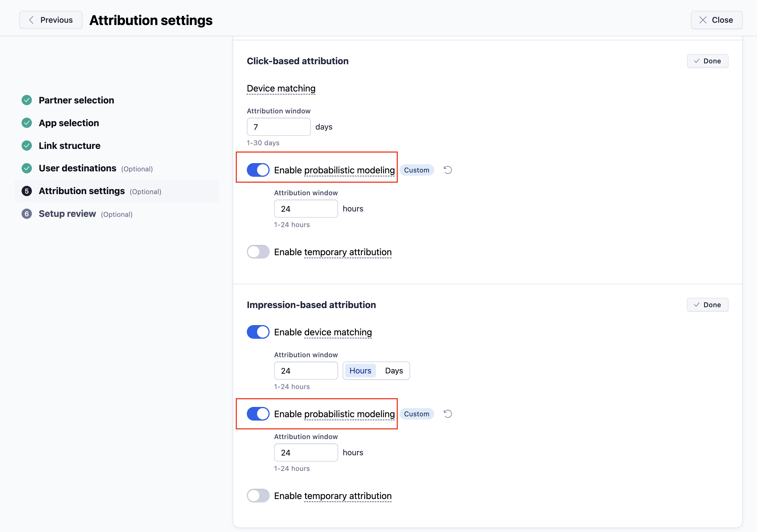
Task: Toggle impression-based probabilistic modeling switch
Action: (x=258, y=414)
